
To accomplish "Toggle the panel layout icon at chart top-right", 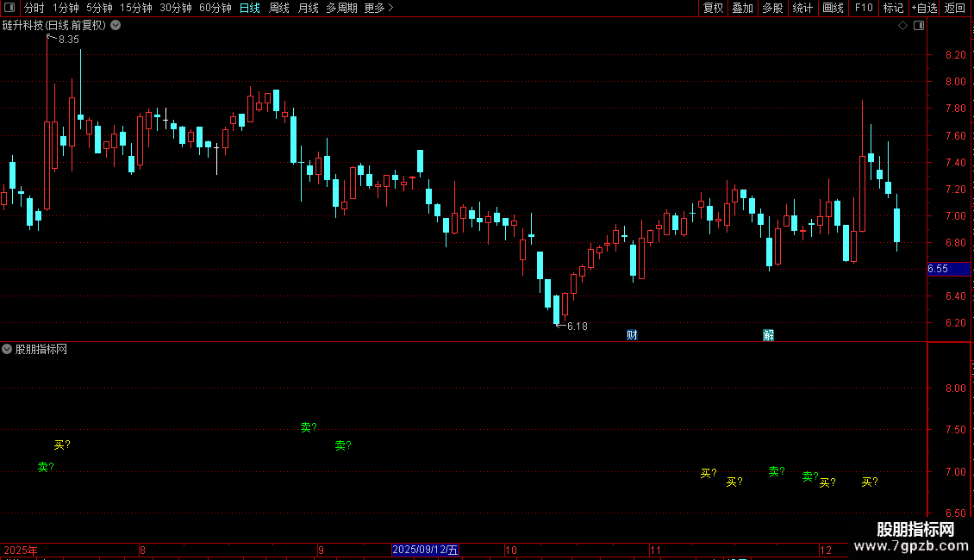I will coord(919,26).
